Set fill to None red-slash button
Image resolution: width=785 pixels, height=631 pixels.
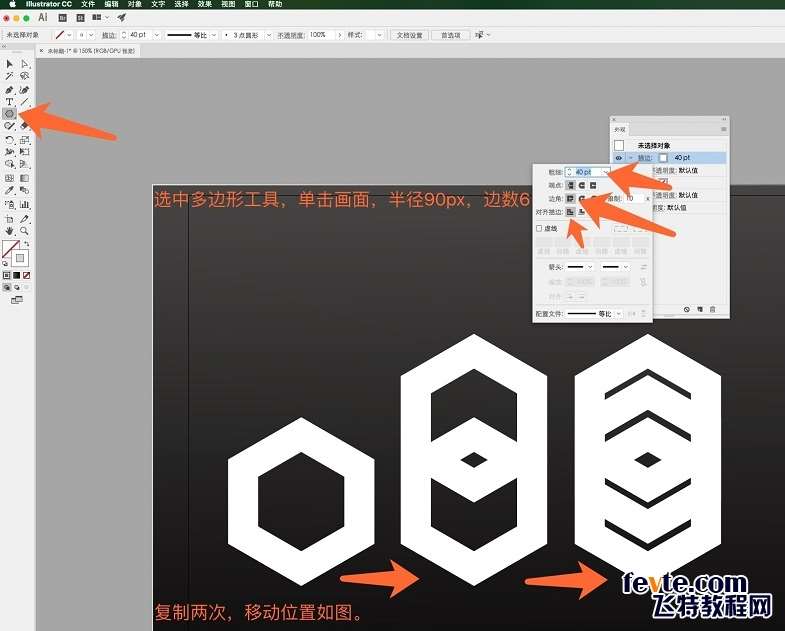(27, 275)
